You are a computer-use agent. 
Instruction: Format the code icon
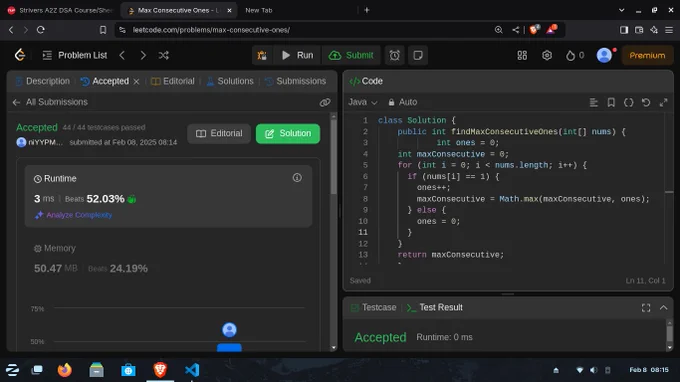[593, 102]
